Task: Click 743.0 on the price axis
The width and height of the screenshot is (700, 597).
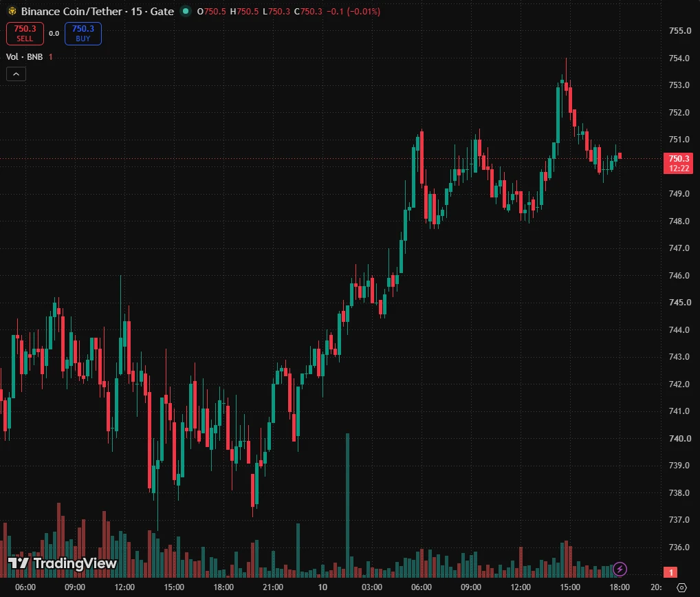Action: point(679,357)
